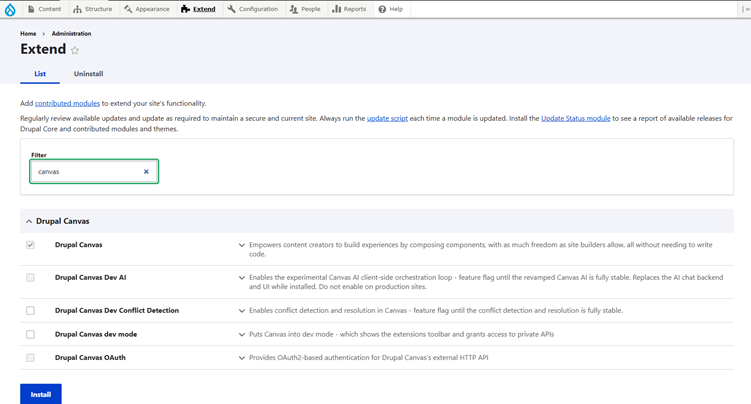Click Drupal Canvas Dev Conflict Detection label
Viewport: 751px width, 404px height.
(x=117, y=311)
